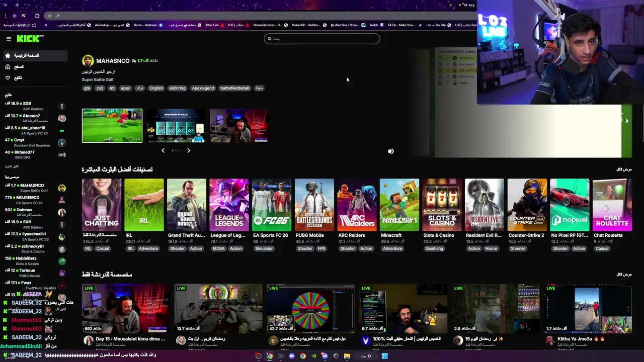Image resolution: width=644 pixels, height=362 pixels.
Task: Click the MOBA tag under League of Legends
Action: tap(219, 248)
